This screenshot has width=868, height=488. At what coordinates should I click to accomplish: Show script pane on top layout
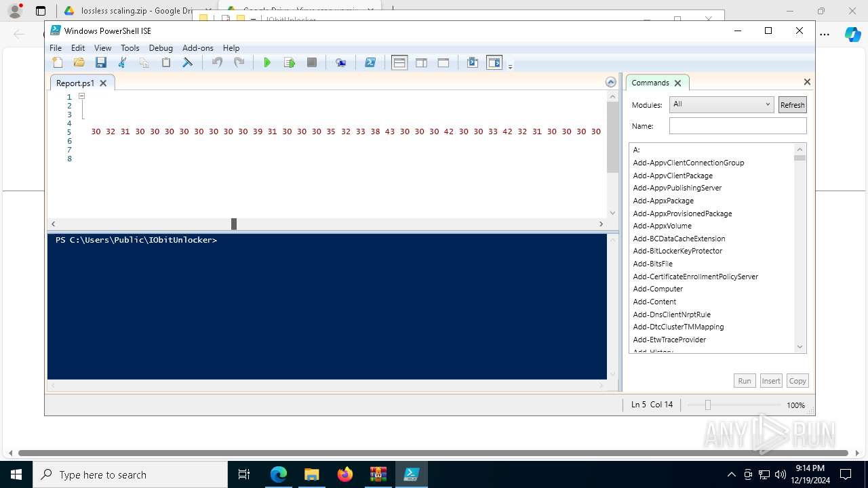(x=399, y=63)
